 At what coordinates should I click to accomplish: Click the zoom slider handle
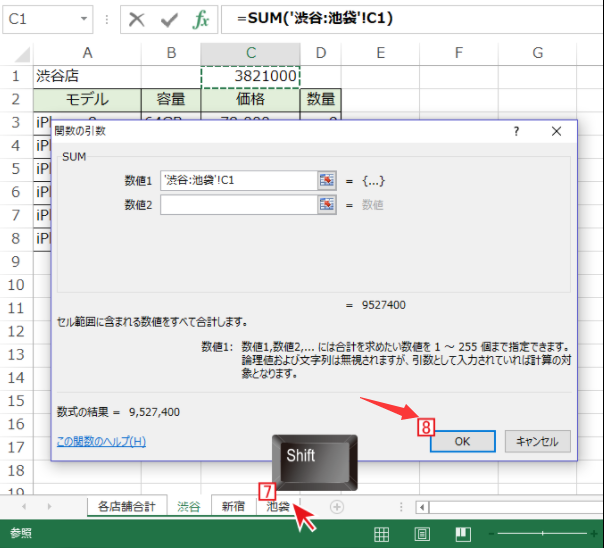[542, 534]
